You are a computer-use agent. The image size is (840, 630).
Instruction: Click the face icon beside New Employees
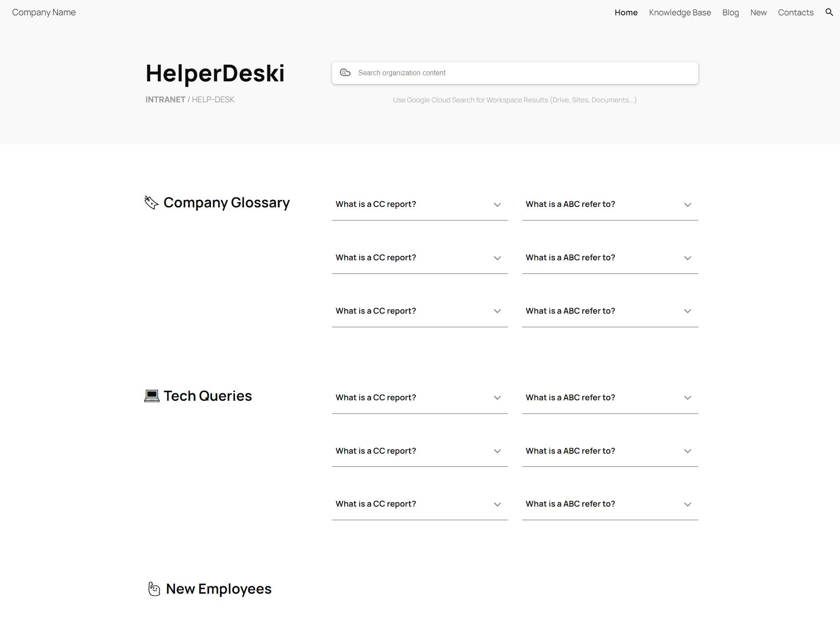pos(154,589)
